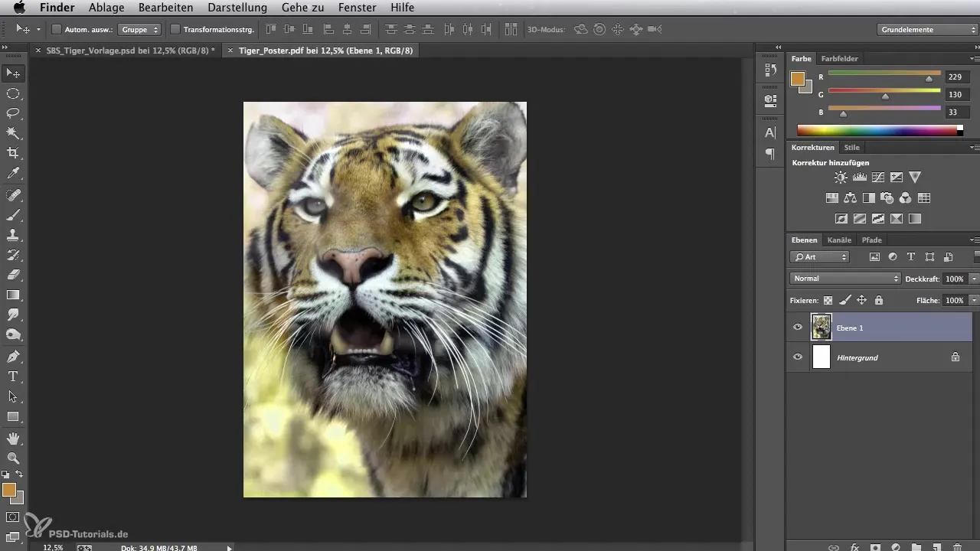Enable the Autom. ausw. checkbox
The image size is (980, 551).
[57, 30]
